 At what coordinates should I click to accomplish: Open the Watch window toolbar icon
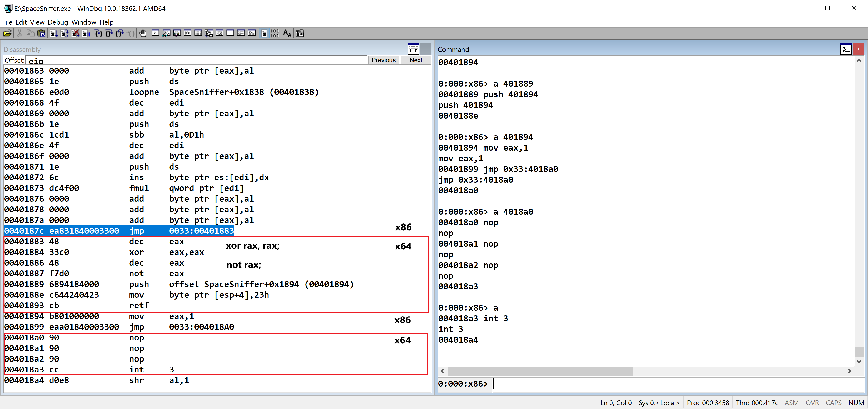click(166, 33)
